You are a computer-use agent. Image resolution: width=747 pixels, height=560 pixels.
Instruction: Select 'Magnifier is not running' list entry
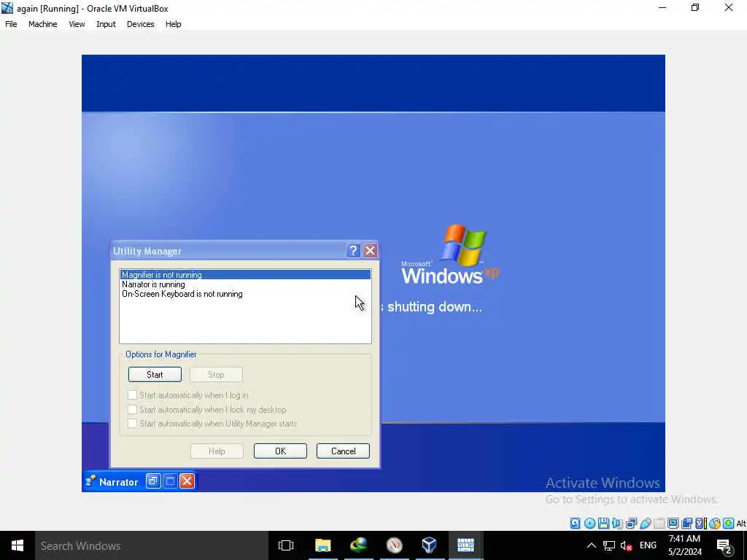tap(245, 275)
